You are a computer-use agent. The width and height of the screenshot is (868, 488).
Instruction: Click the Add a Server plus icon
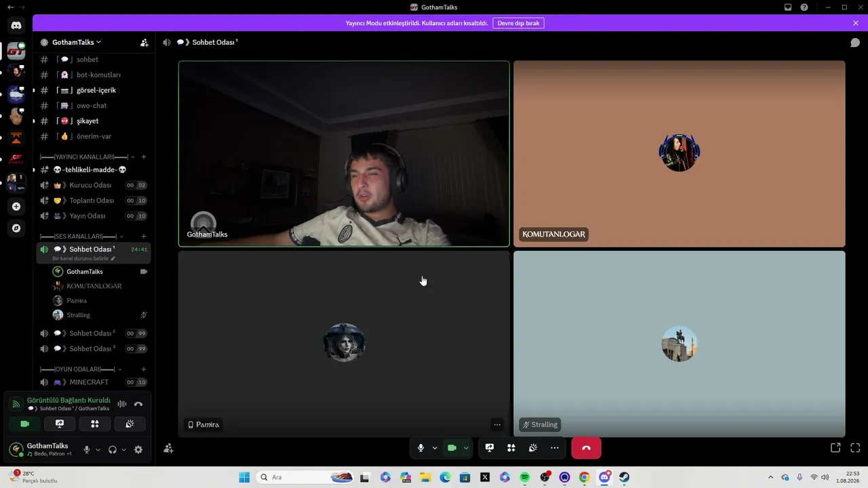[16, 206]
